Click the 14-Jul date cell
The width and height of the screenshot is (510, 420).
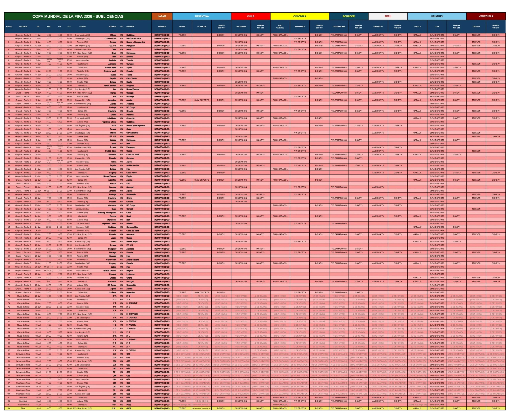point(38,397)
